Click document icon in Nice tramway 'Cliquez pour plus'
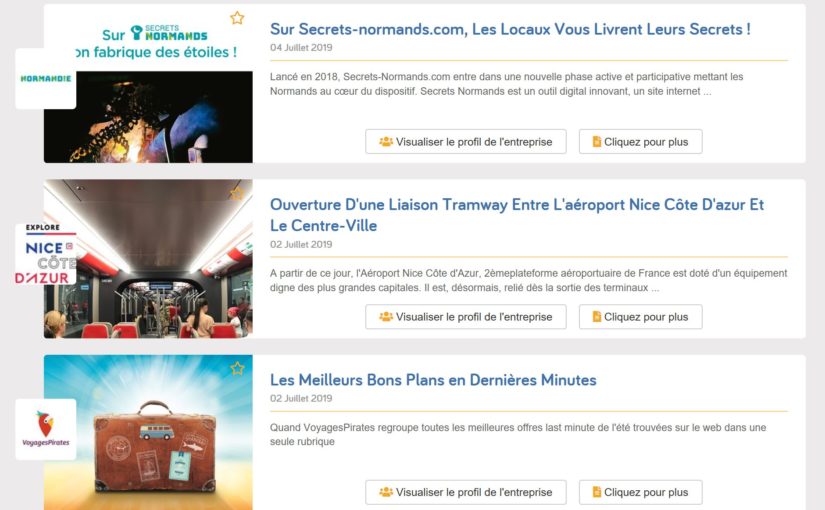 [597, 317]
